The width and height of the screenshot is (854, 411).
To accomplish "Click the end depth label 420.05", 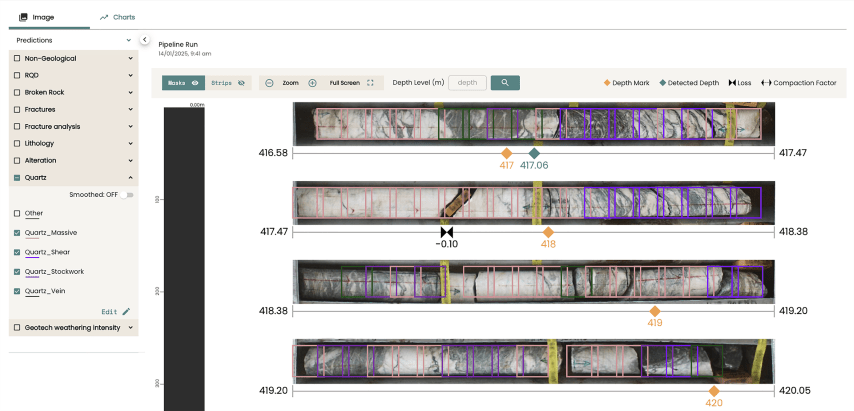I will (795, 390).
